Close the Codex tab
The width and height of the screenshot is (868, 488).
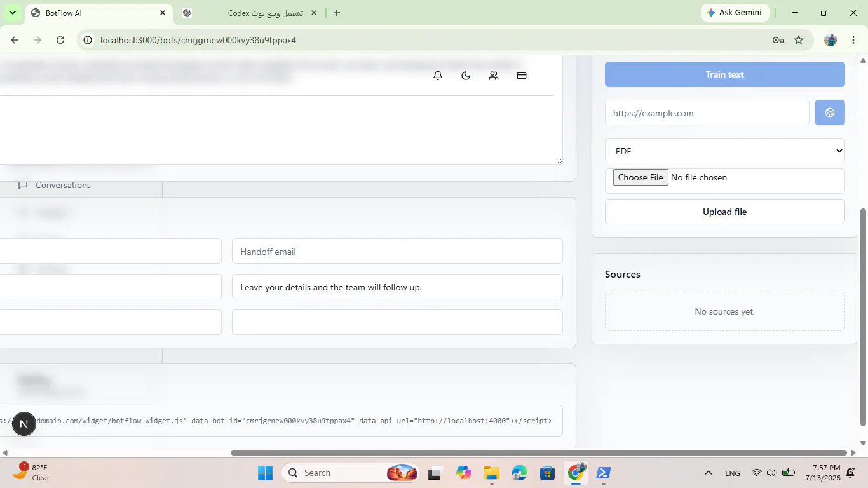point(314,13)
